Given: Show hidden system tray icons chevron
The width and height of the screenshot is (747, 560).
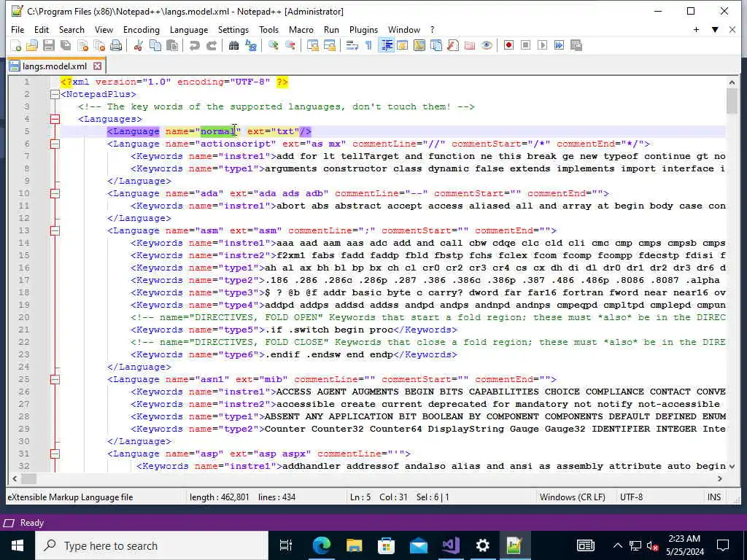Looking at the screenshot, I should tap(617, 545).
